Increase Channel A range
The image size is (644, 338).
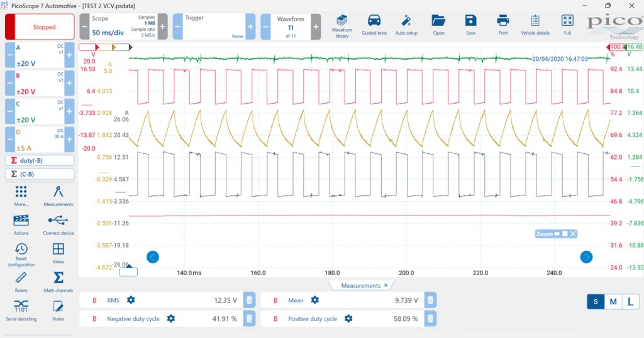[69, 55]
